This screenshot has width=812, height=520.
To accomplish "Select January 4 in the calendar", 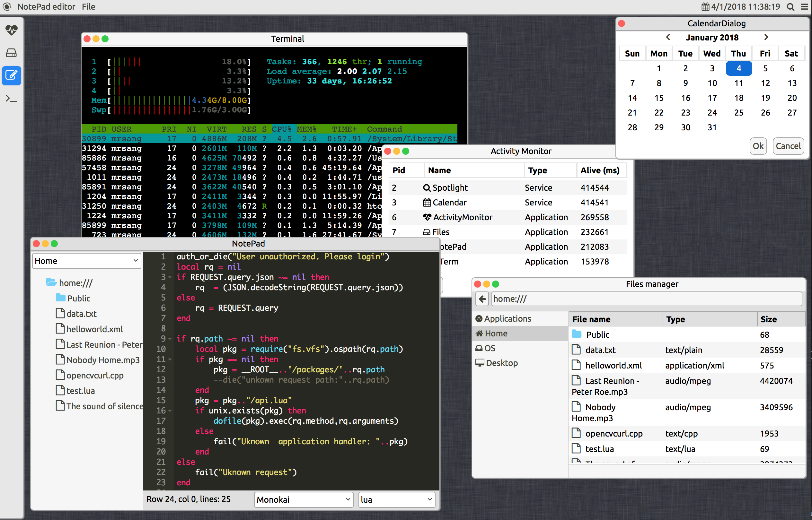I will point(739,69).
